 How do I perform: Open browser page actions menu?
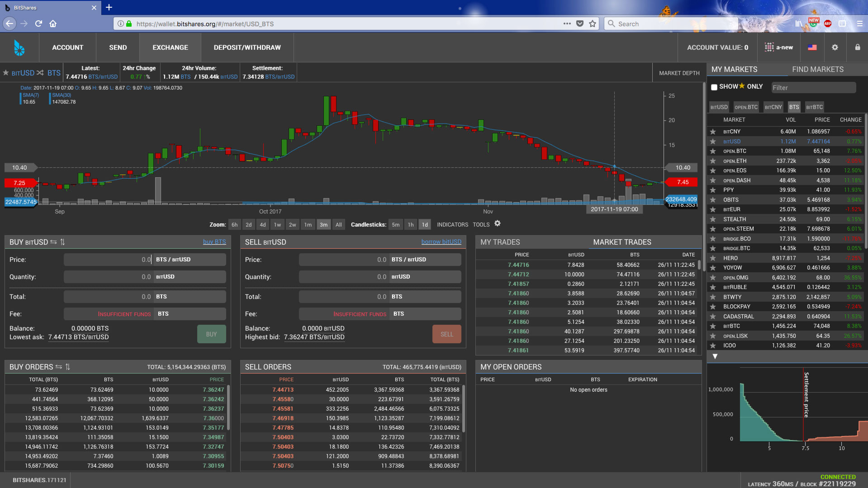tap(567, 24)
